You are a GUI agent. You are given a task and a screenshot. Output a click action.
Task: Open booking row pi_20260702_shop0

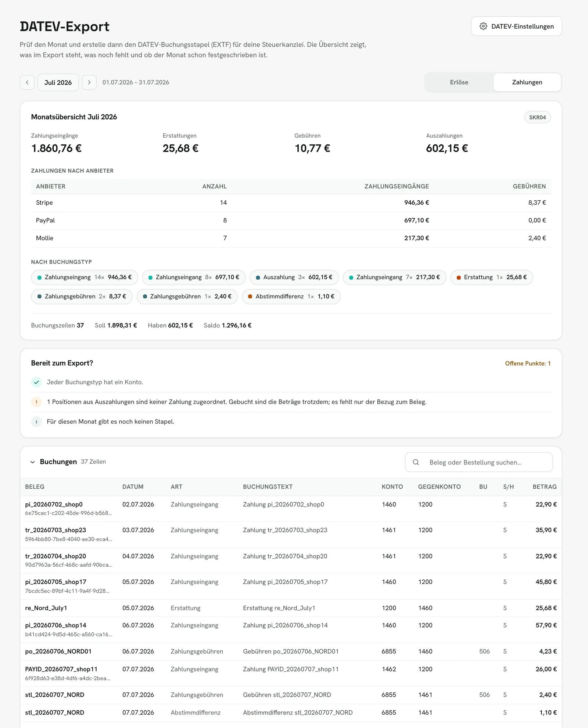pyautogui.click(x=291, y=509)
